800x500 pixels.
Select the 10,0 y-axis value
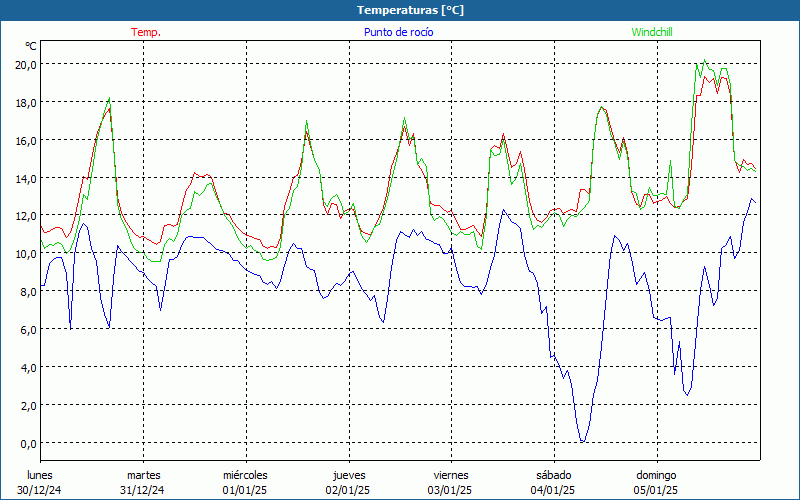tap(28, 254)
